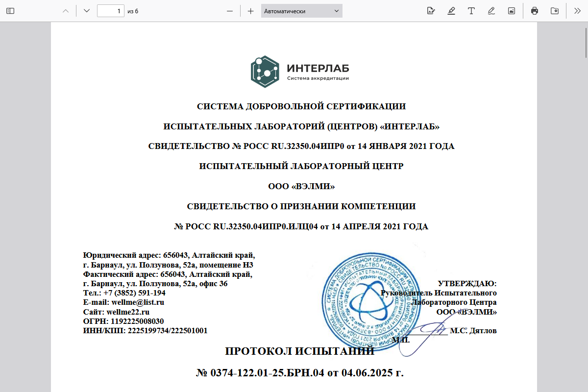Viewport: 588px width, 392px height.
Task: Click the centered 'ООО «ВЭЛМИ»' heading
Action: 301,186
